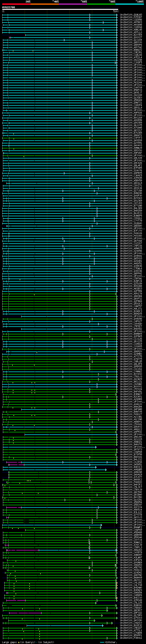Click the Large gaps legend text
Screen dimensions: 146x644
coord(10,642)
